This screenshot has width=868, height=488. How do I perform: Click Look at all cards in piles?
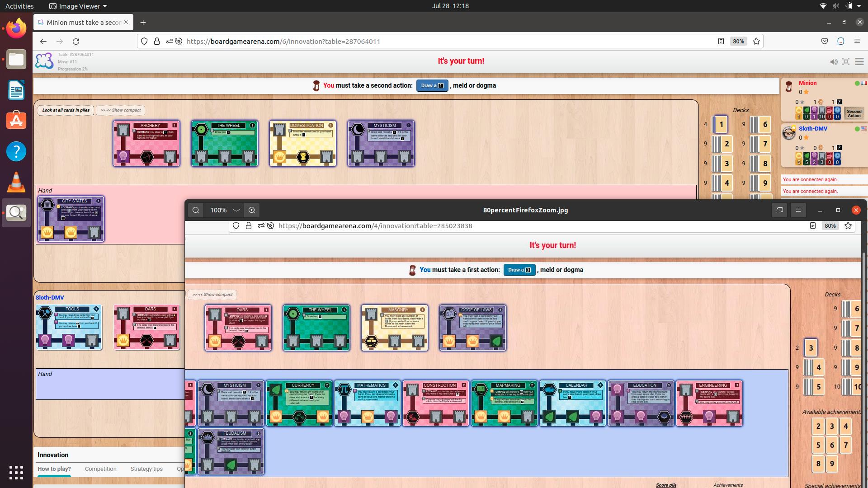click(66, 110)
